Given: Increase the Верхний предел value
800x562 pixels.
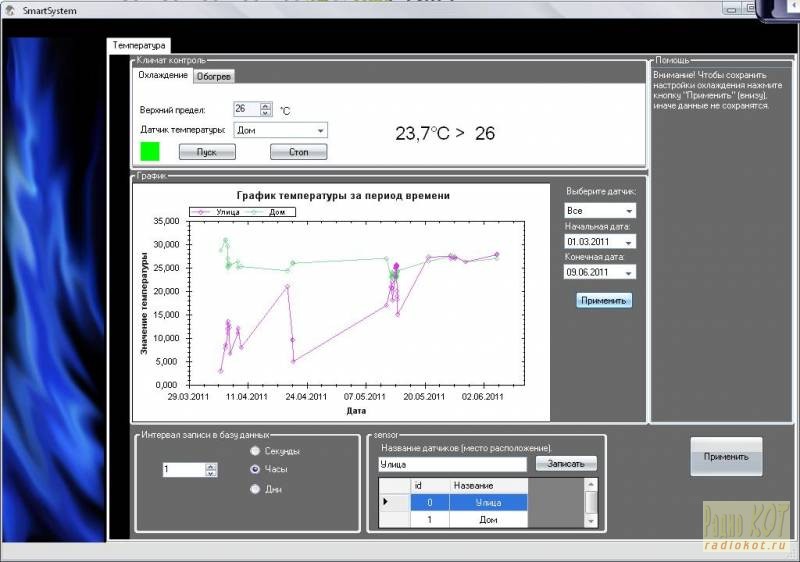Looking at the screenshot, I should click(265, 106).
